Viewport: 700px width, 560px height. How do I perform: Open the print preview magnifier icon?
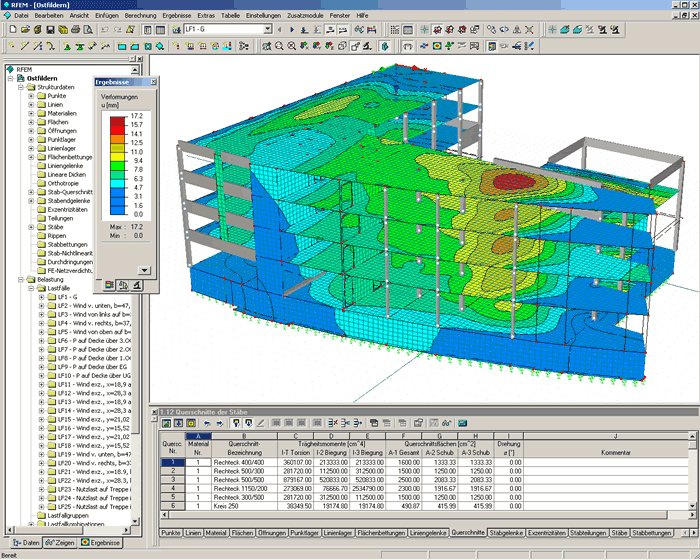(88, 29)
